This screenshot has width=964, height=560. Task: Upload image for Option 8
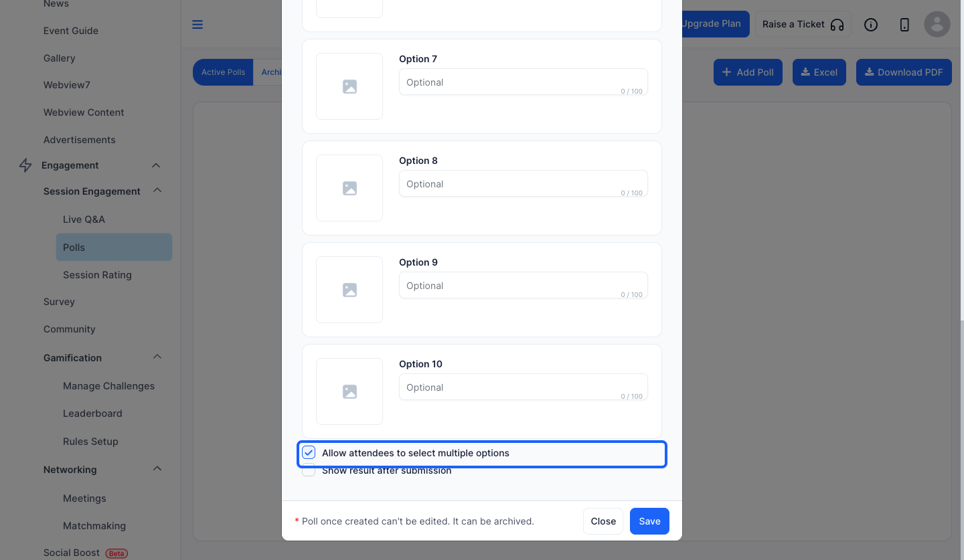[x=349, y=188]
